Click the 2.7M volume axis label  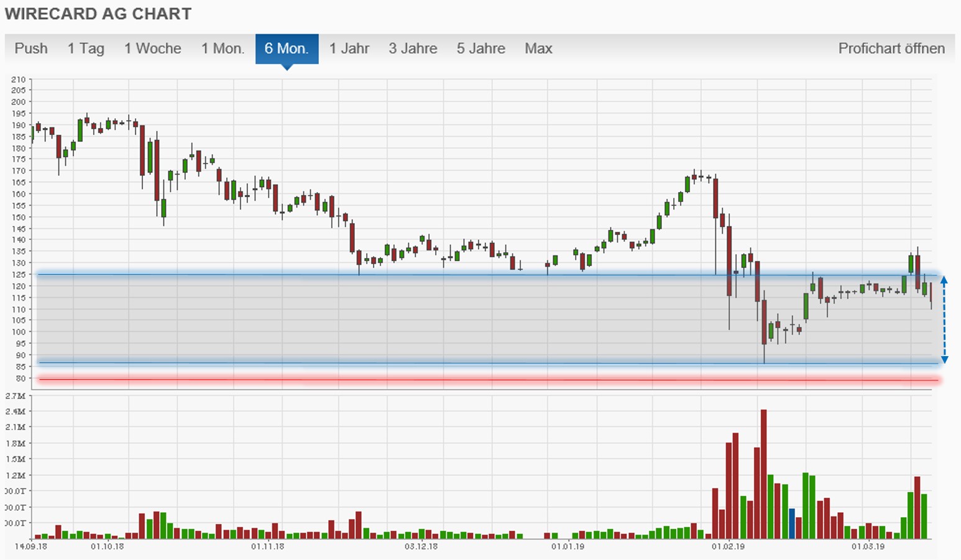click(16, 396)
